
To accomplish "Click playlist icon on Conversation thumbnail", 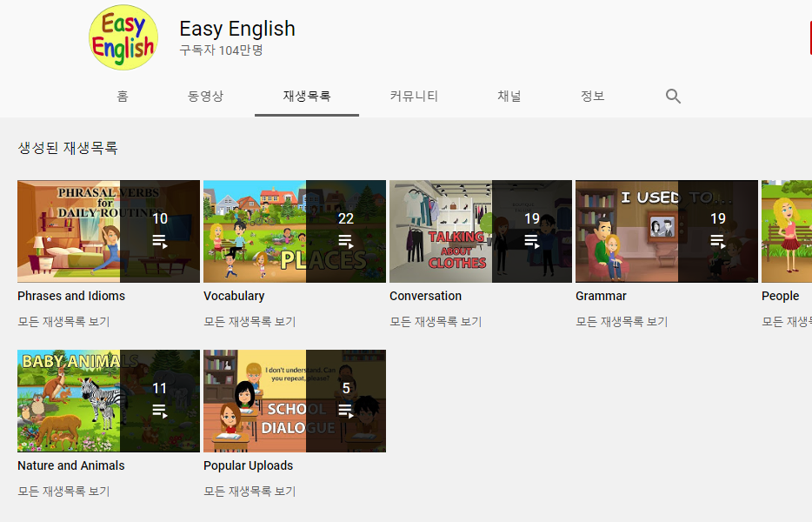I will tap(531, 242).
